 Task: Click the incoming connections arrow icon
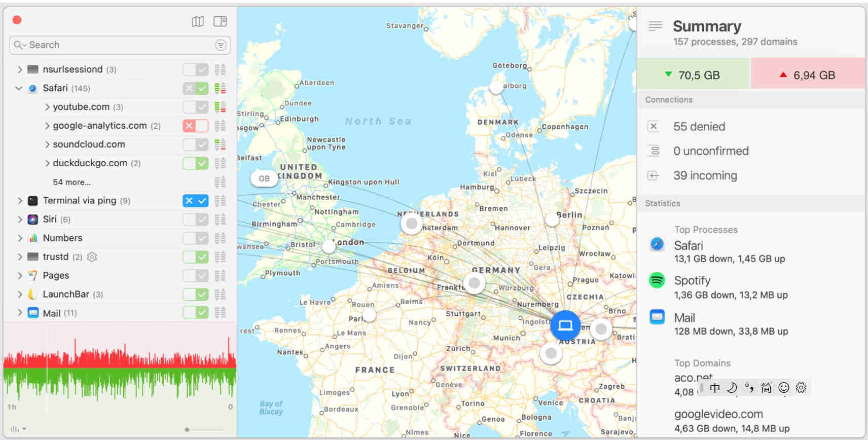coord(654,175)
